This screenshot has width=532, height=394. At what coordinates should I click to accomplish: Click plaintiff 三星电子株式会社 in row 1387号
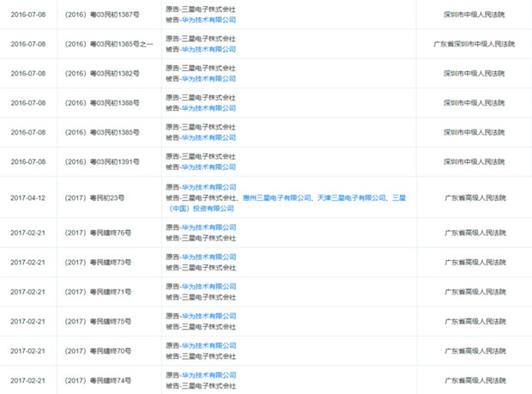click(x=209, y=9)
